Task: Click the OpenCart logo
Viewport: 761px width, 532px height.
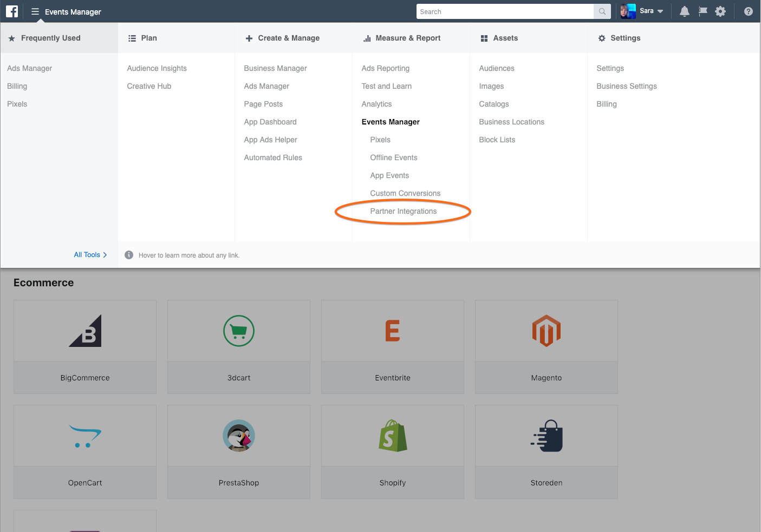Action: [x=85, y=436]
